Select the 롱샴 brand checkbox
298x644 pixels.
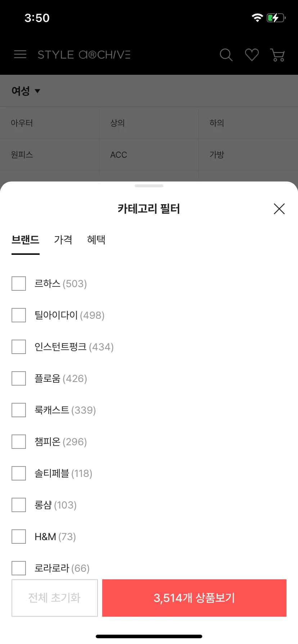tap(19, 505)
